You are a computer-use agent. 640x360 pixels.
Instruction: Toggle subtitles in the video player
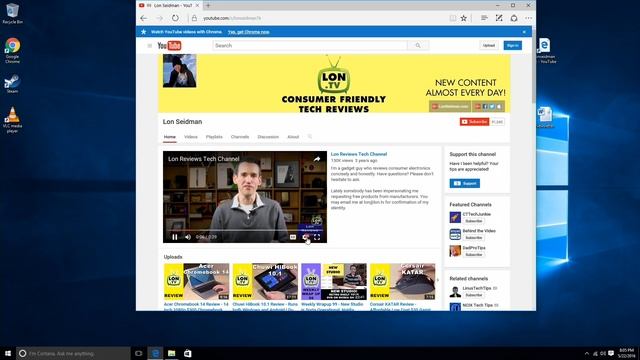tap(293, 237)
